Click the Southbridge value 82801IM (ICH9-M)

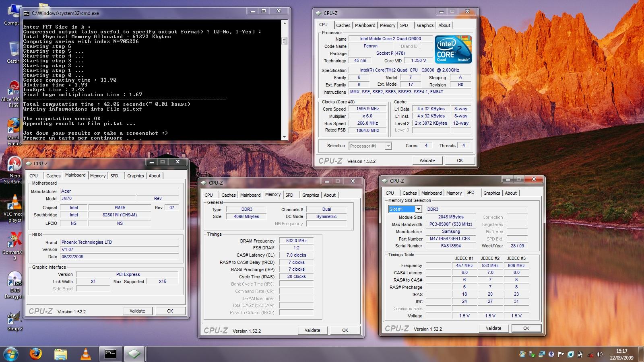[x=120, y=215]
